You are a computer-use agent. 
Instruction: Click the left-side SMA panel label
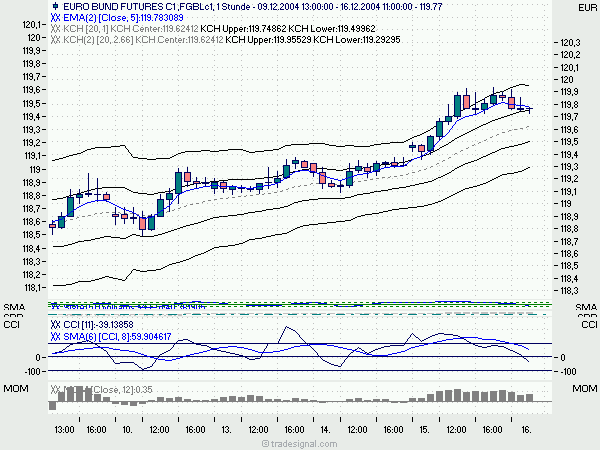click(x=14, y=307)
